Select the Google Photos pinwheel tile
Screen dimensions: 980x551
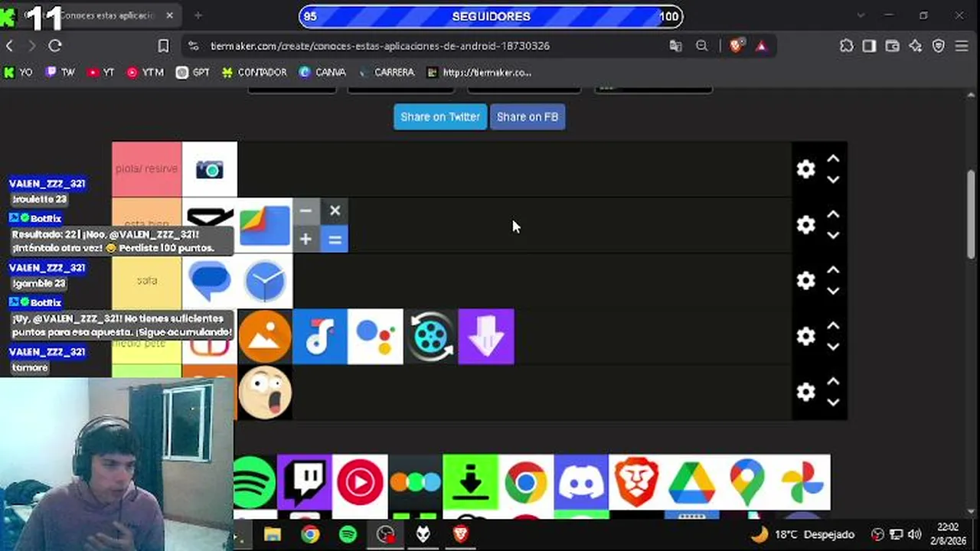(x=802, y=482)
